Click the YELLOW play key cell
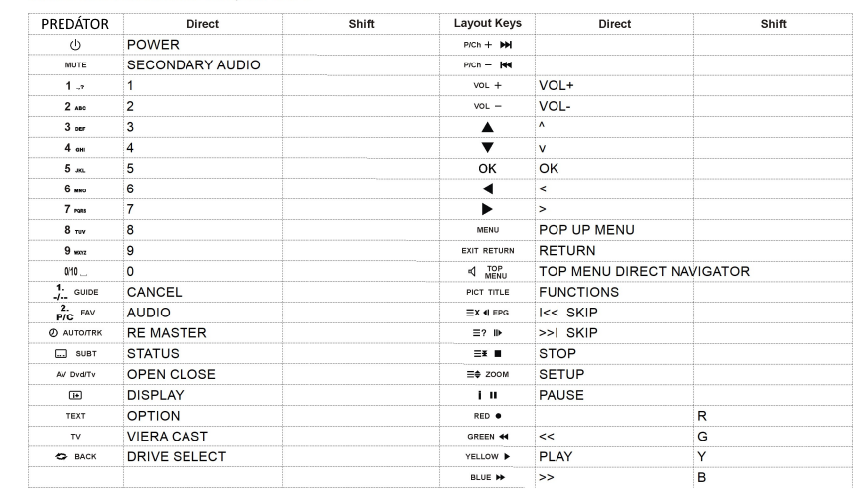The image size is (866, 504). 487,456
